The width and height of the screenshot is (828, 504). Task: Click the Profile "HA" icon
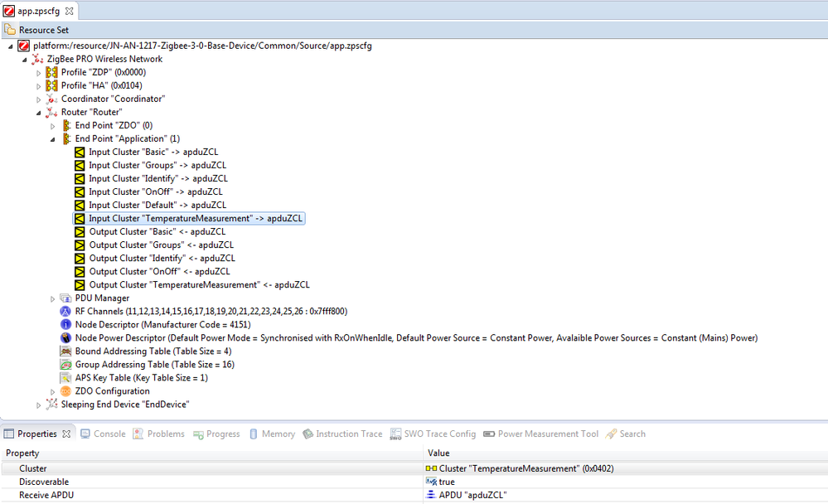pyautogui.click(x=51, y=85)
